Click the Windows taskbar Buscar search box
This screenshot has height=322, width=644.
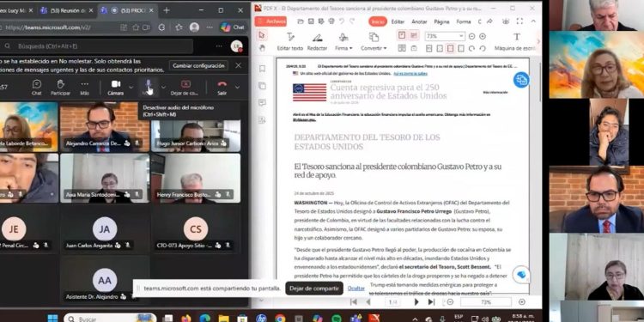click(x=110, y=319)
